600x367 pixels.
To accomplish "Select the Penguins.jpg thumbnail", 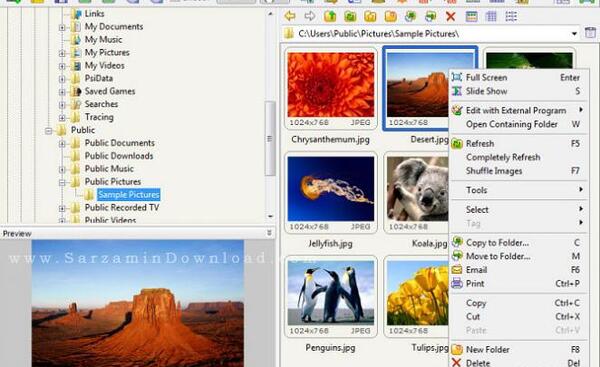I will click(331, 293).
